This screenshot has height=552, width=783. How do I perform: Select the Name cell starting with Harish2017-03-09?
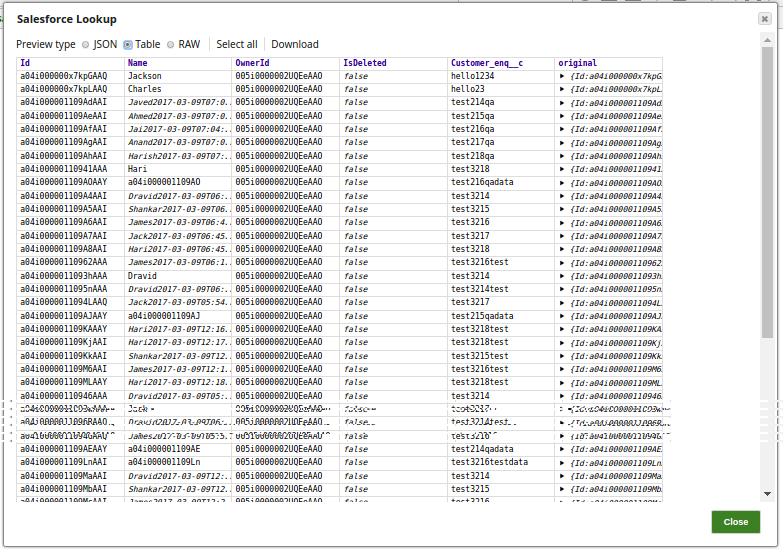click(178, 156)
